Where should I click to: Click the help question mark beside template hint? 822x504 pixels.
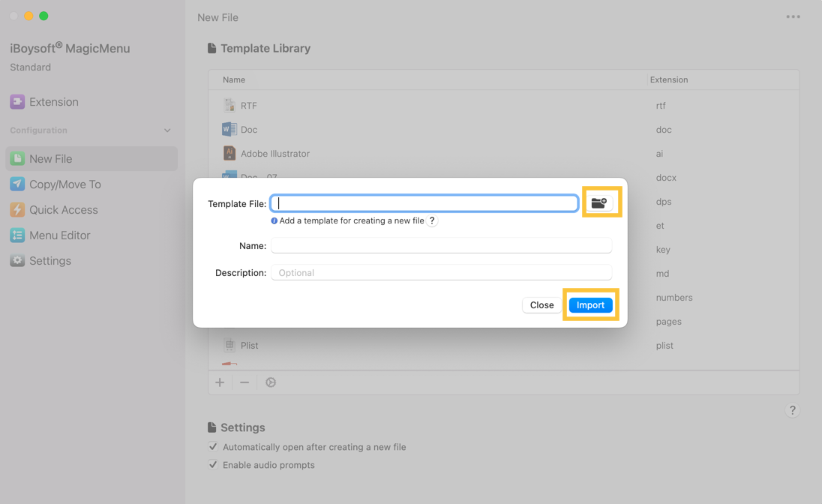pos(432,220)
